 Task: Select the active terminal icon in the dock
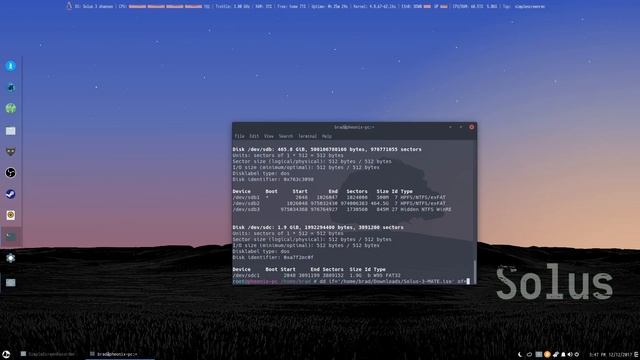(x=11, y=236)
